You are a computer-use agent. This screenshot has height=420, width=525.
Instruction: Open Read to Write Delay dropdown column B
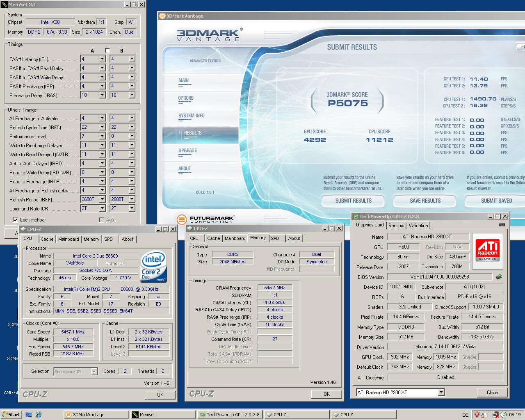tap(132, 172)
